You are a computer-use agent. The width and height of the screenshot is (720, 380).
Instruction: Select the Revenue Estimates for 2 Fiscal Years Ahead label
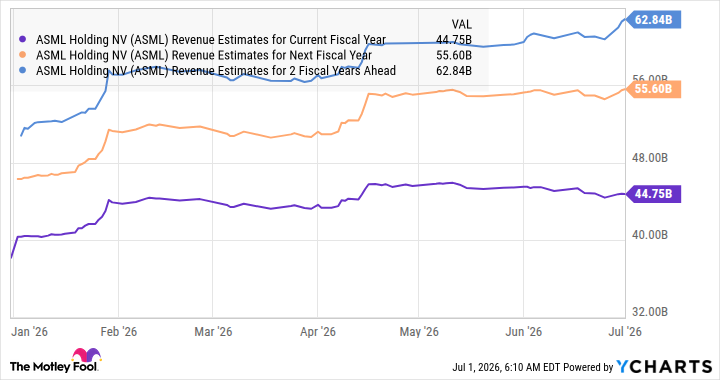pos(216,71)
